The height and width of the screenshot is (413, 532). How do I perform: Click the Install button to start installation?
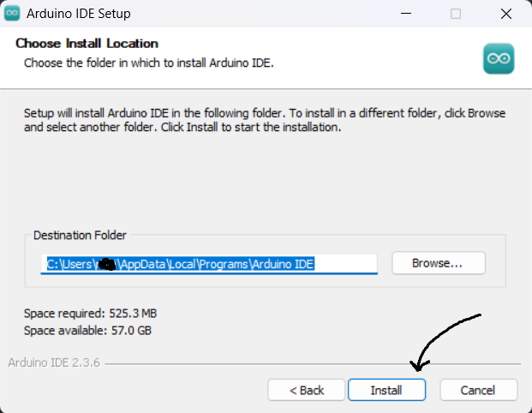386,390
